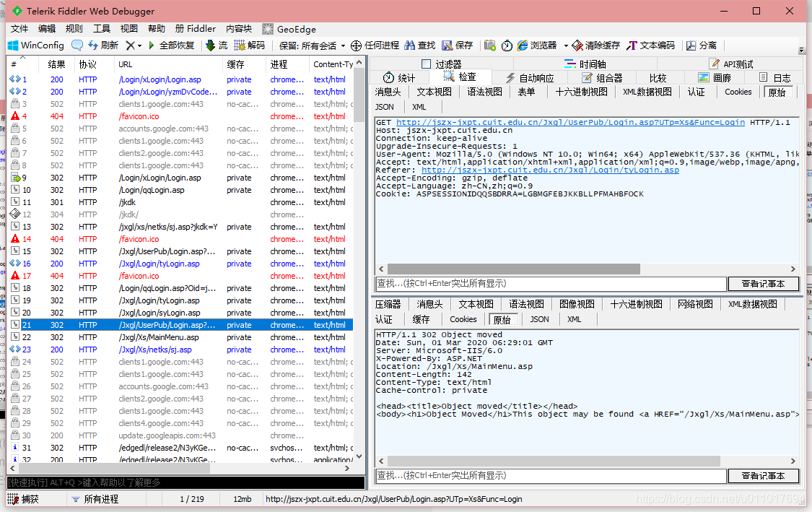Click the 任何进程 crosshair target
Image resolution: width=812 pixels, height=512 pixels.
click(375, 45)
